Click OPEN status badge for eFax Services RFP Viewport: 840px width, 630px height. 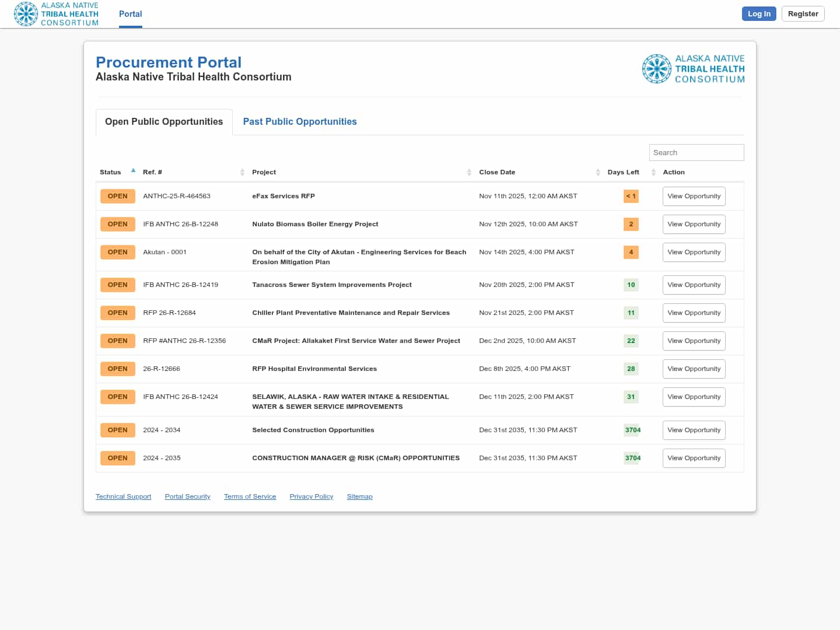[x=117, y=196]
